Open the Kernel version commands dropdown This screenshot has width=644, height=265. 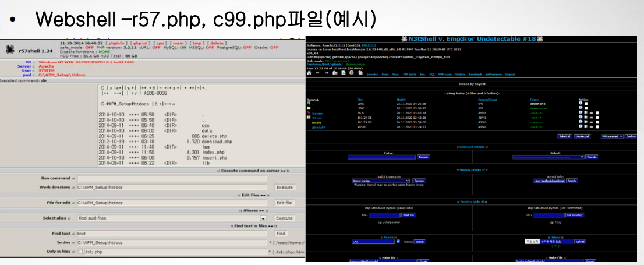381,181
